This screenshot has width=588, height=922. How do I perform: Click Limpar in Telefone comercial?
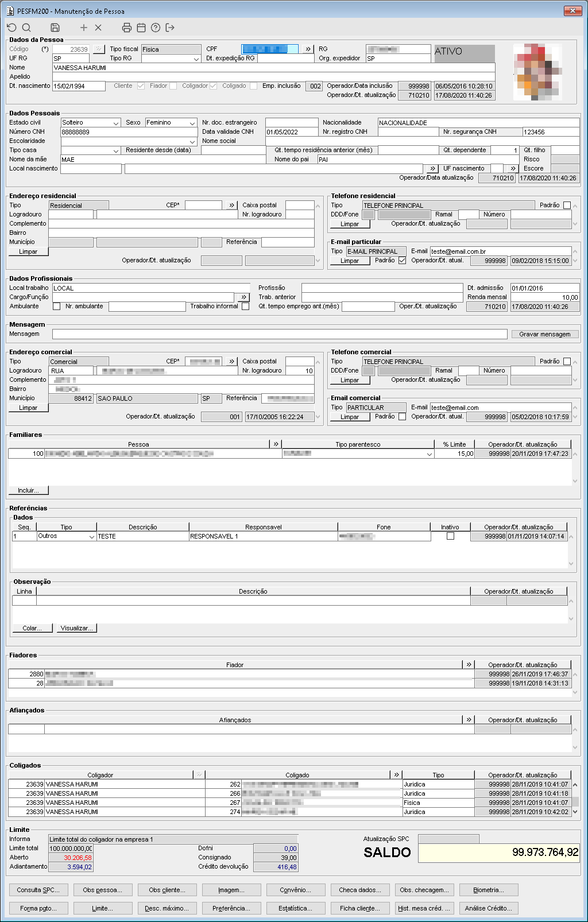[350, 380]
